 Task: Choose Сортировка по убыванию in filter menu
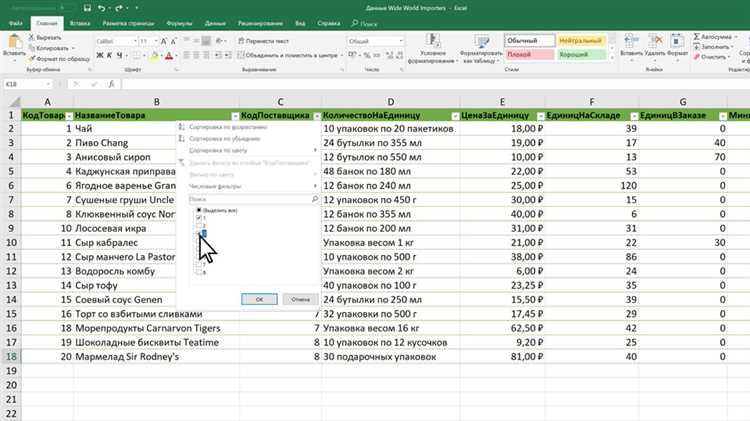pyautogui.click(x=224, y=139)
